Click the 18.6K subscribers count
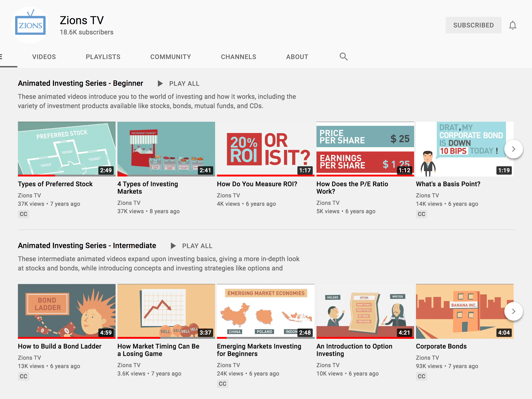This screenshot has width=532, height=399. pyautogui.click(x=86, y=32)
